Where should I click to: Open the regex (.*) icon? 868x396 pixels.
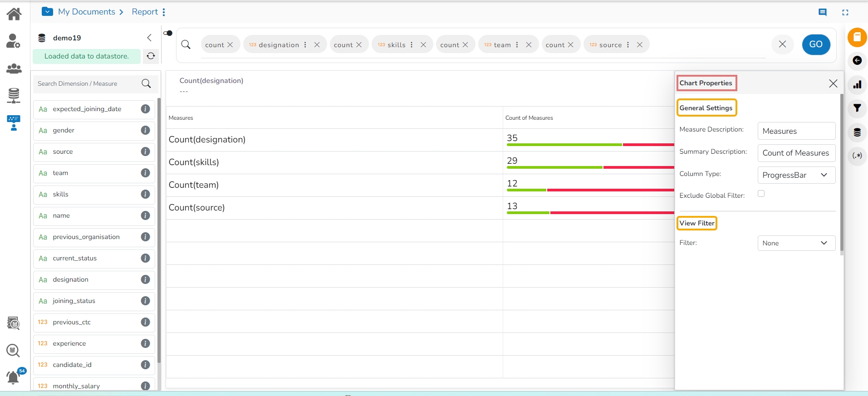tap(857, 156)
